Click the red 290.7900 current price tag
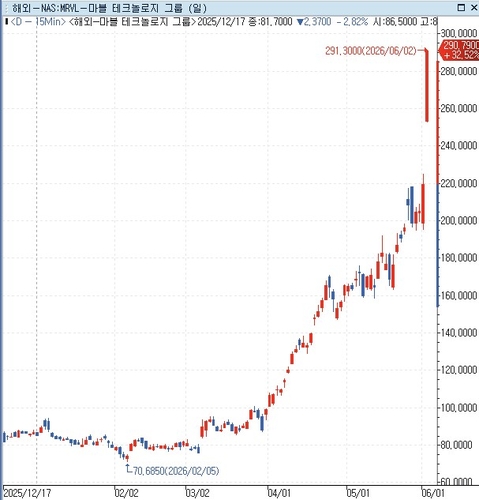479x500 pixels. click(x=459, y=50)
